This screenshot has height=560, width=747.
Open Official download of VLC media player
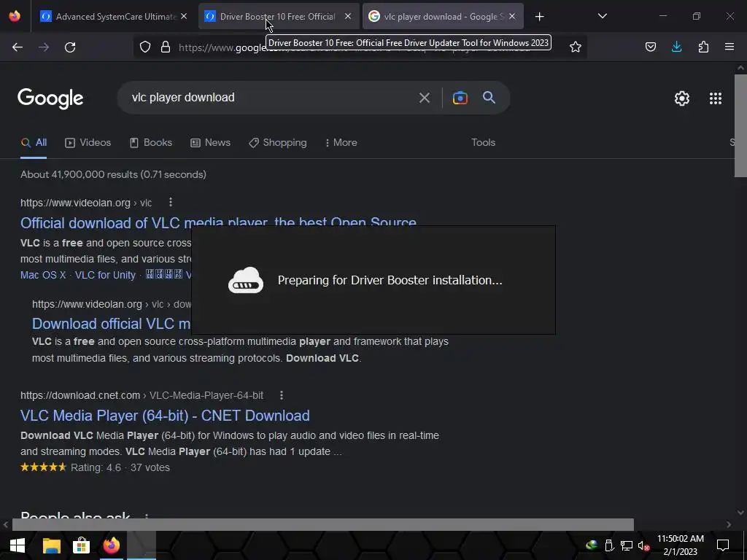click(x=218, y=223)
